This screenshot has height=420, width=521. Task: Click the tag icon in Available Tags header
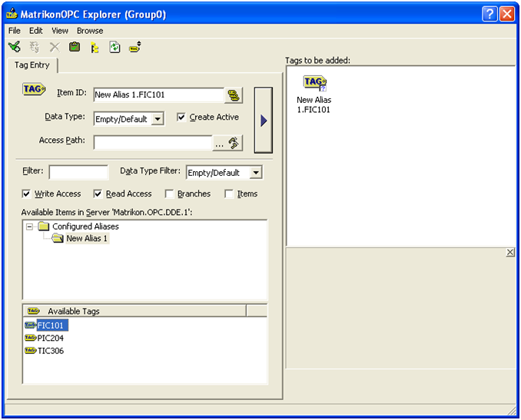coord(34,311)
